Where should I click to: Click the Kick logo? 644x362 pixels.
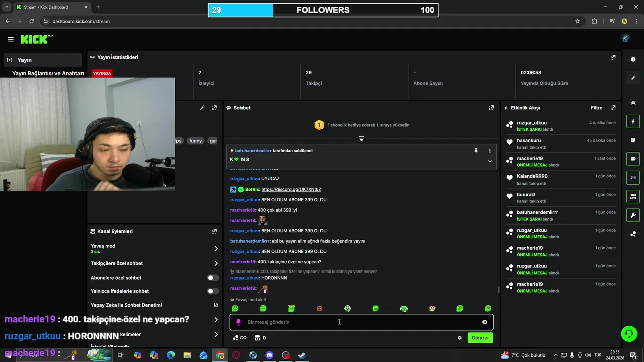[x=36, y=39]
